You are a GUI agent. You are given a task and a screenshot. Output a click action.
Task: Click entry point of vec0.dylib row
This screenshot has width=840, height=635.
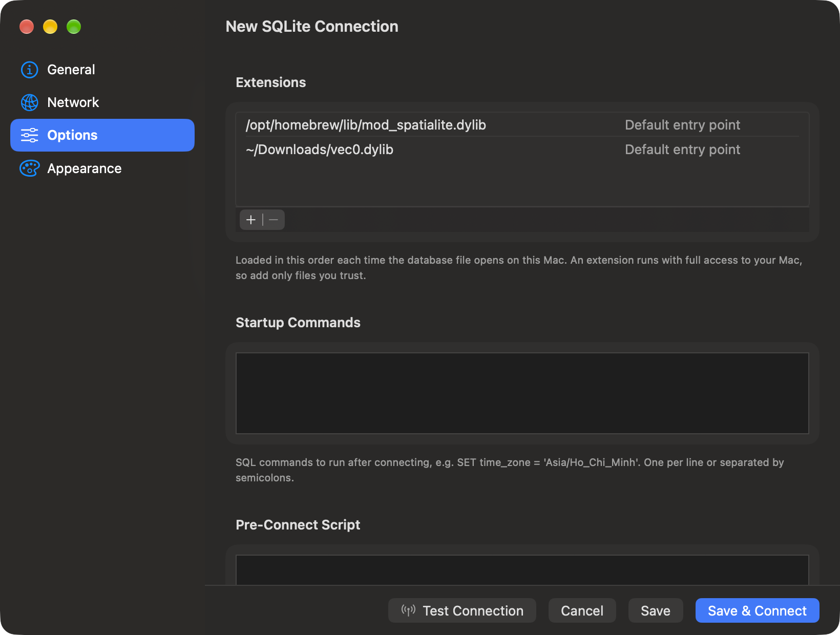pos(682,150)
